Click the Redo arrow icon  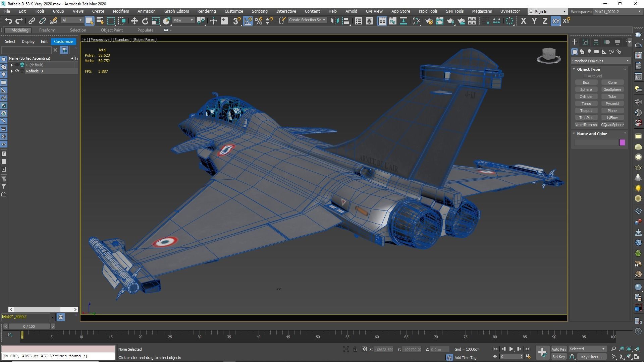point(19,21)
